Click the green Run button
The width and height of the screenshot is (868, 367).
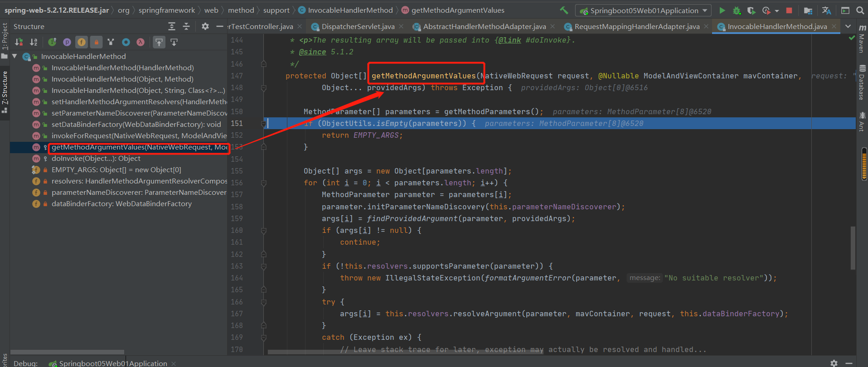722,10
